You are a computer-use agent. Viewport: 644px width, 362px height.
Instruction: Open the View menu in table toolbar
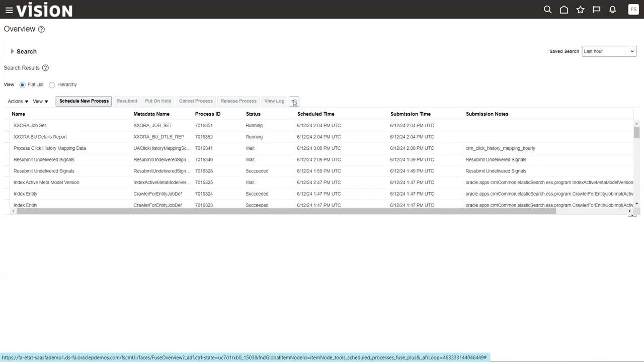(40, 101)
